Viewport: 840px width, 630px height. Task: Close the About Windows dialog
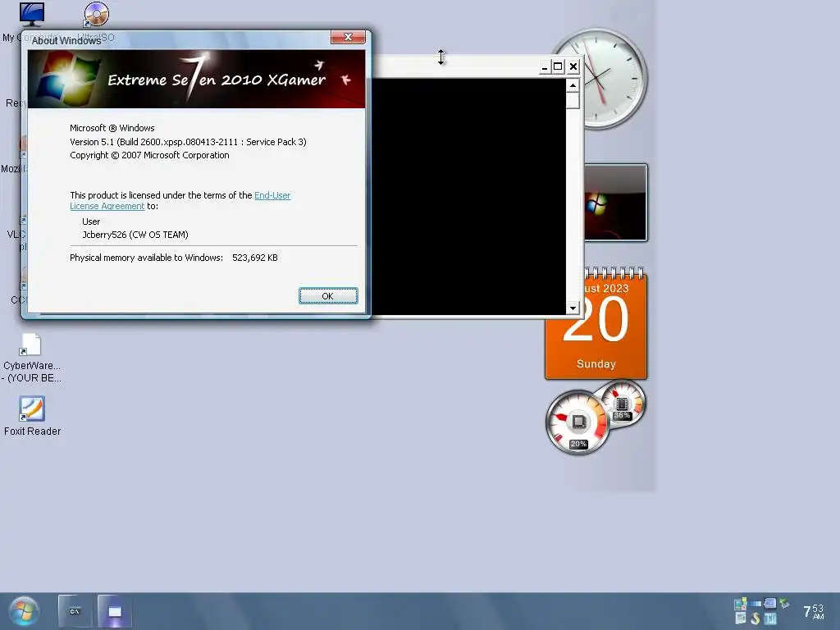[x=348, y=36]
